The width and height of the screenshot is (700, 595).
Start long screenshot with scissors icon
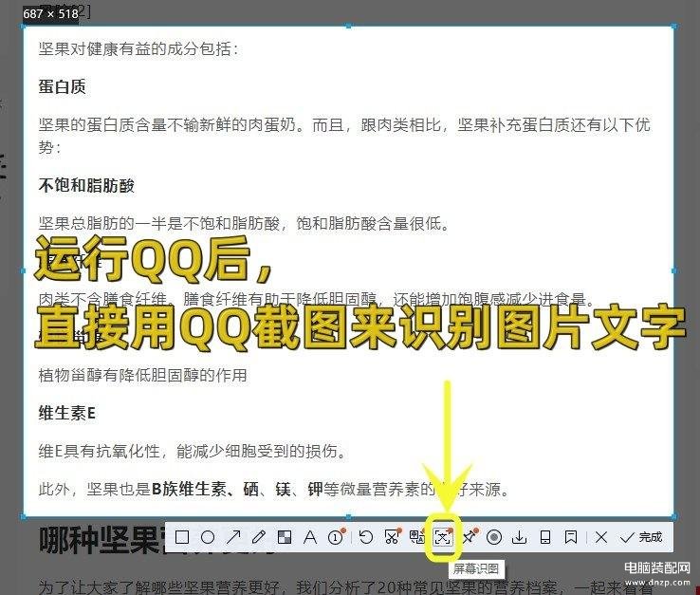[392, 536]
